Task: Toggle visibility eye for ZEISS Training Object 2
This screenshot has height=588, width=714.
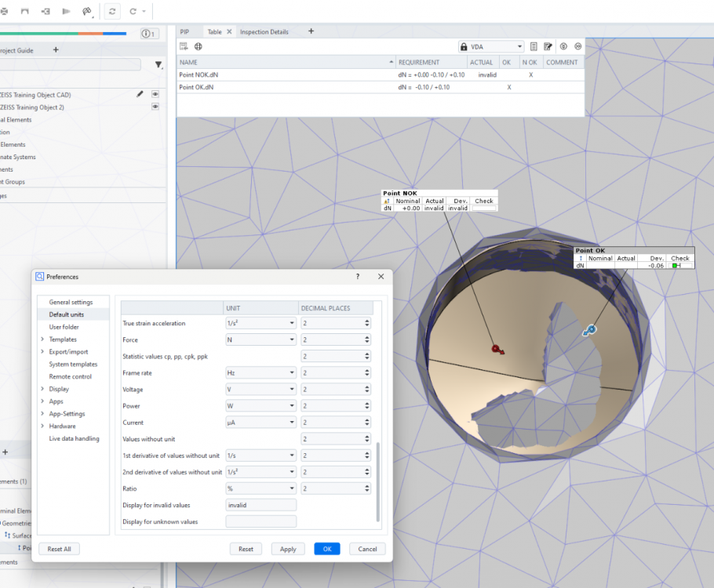Action: tap(155, 107)
